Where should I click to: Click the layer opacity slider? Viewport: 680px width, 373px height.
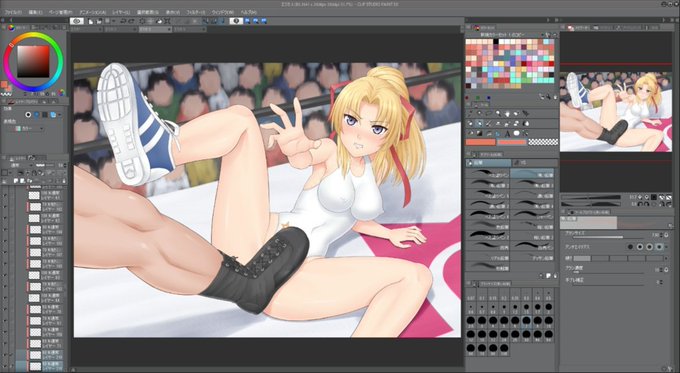[x=45, y=165]
